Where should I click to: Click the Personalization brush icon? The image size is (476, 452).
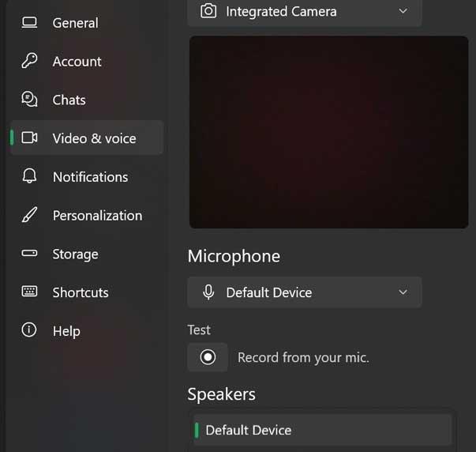(x=29, y=216)
